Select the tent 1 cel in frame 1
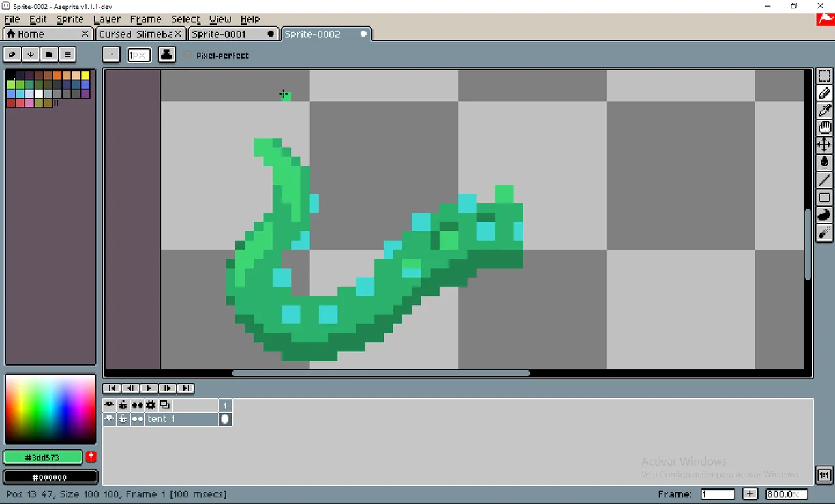 (225, 419)
